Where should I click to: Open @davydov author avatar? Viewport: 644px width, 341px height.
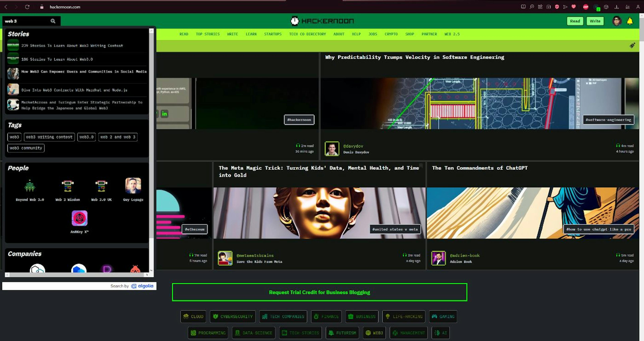point(332,149)
